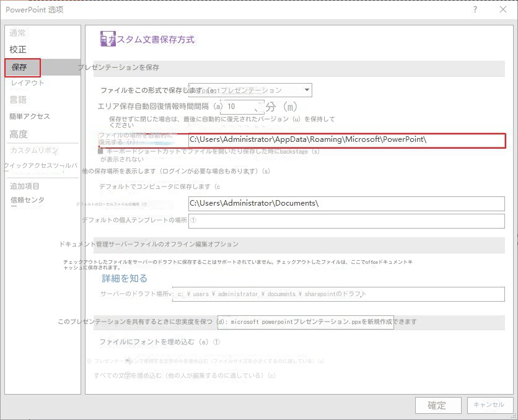The width and height of the screenshot is (518, 420).
Task: Click the 確定 button
Action: pyautogui.click(x=438, y=405)
